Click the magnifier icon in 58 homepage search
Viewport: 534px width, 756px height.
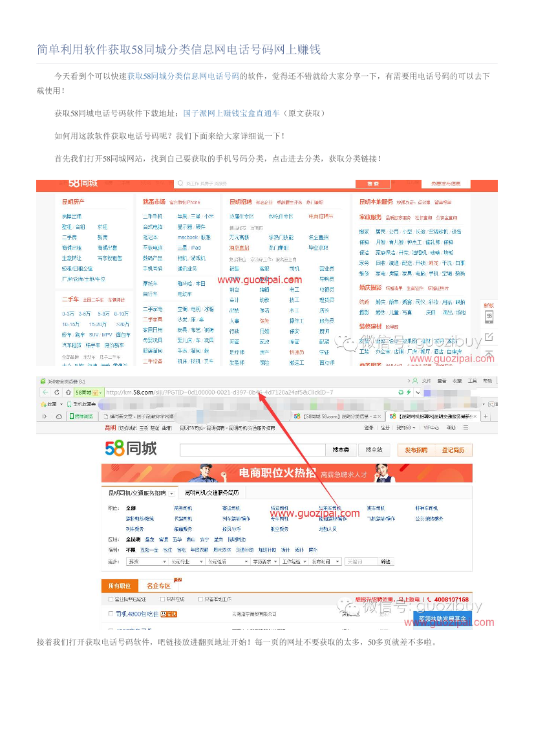pos(180,183)
